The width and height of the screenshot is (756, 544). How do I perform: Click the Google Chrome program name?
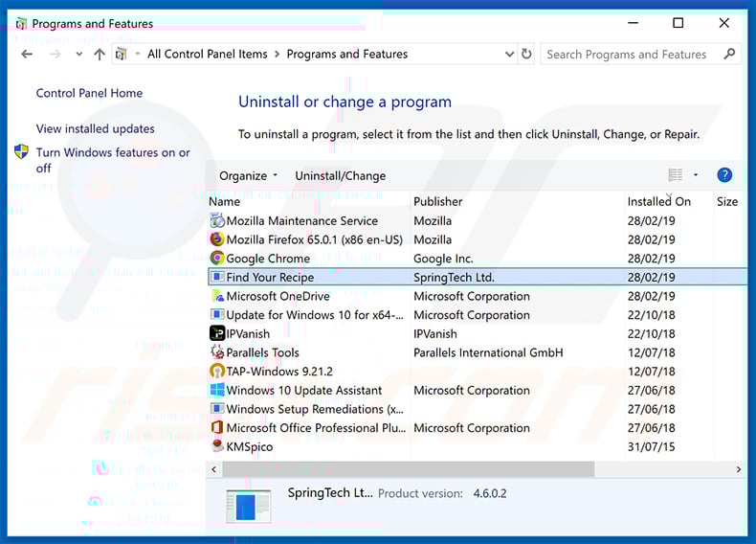(x=268, y=259)
